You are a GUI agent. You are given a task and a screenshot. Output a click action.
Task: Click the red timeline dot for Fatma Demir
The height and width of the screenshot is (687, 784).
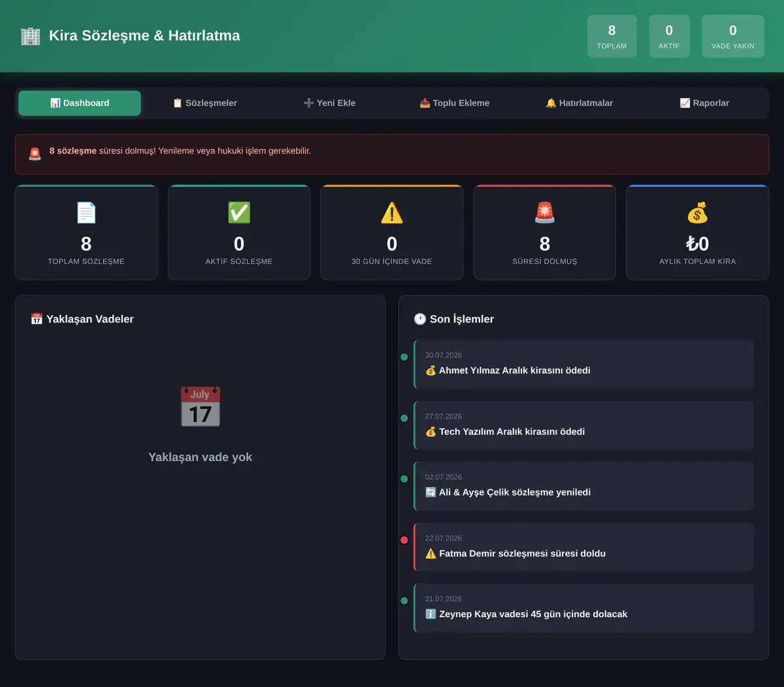(x=404, y=540)
